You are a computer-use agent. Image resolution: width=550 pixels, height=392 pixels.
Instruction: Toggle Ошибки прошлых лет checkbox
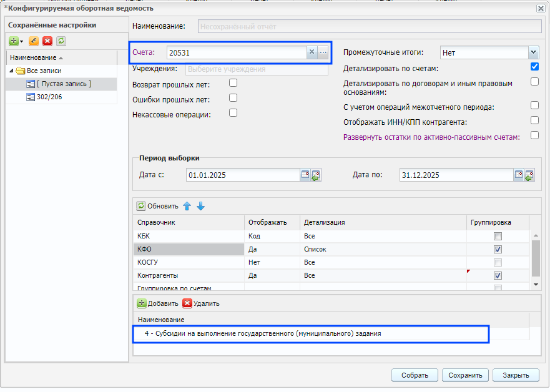tap(233, 98)
